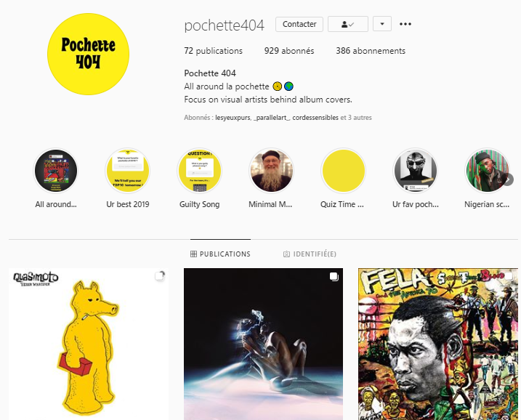This screenshot has width=521, height=420.
Task: Open the Minimal M... highlight
Action: coord(271,171)
